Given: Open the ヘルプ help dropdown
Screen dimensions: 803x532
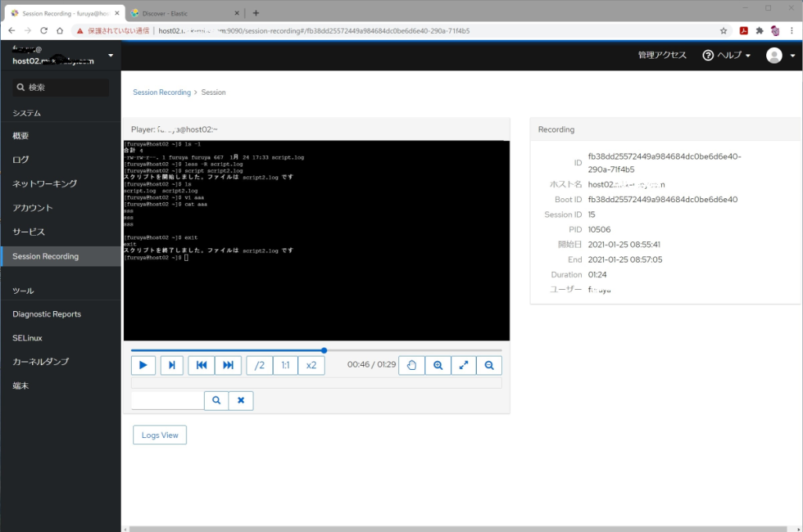Looking at the screenshot, I should coord(726,56).
